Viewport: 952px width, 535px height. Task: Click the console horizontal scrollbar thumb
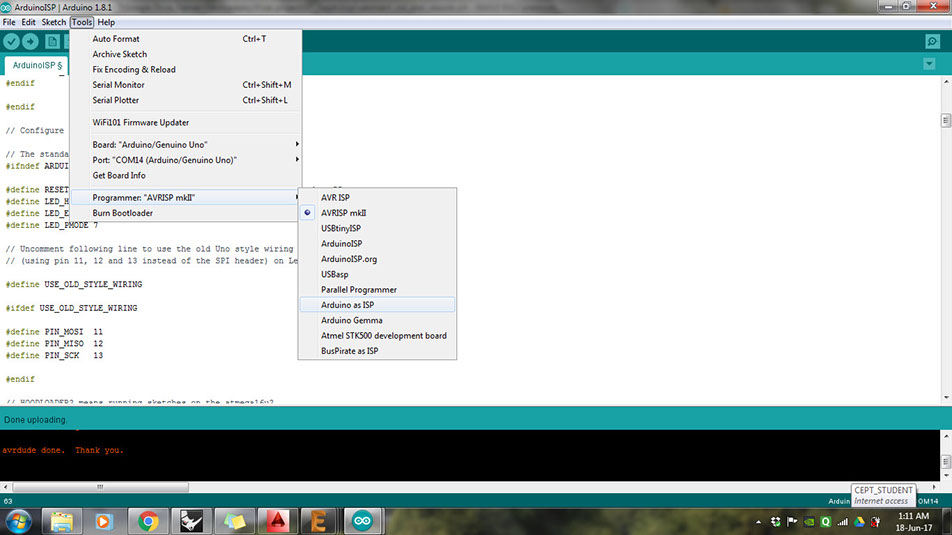coord(100,487)
